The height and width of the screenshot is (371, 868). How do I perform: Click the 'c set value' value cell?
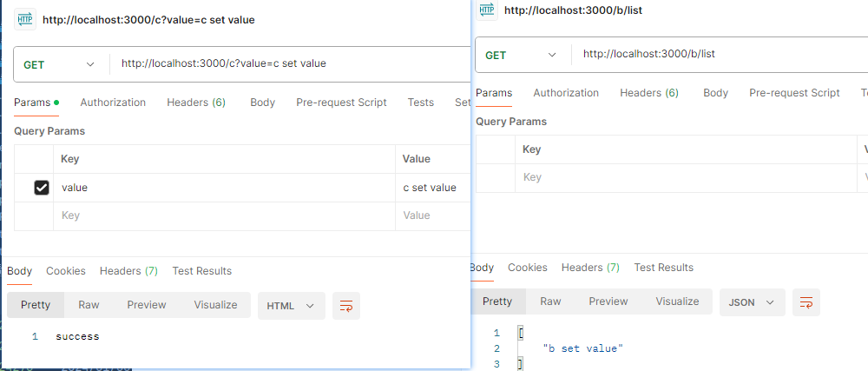tap(433, 188)
